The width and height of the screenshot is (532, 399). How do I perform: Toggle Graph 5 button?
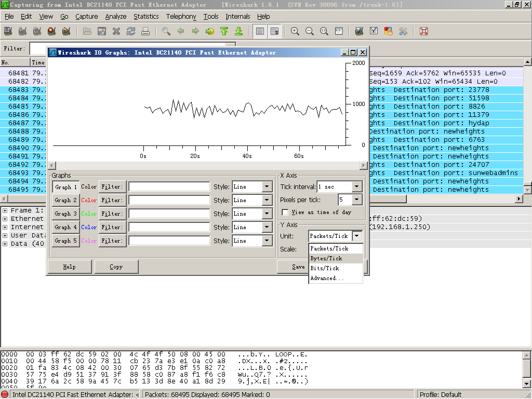click(x=66, y=241)
